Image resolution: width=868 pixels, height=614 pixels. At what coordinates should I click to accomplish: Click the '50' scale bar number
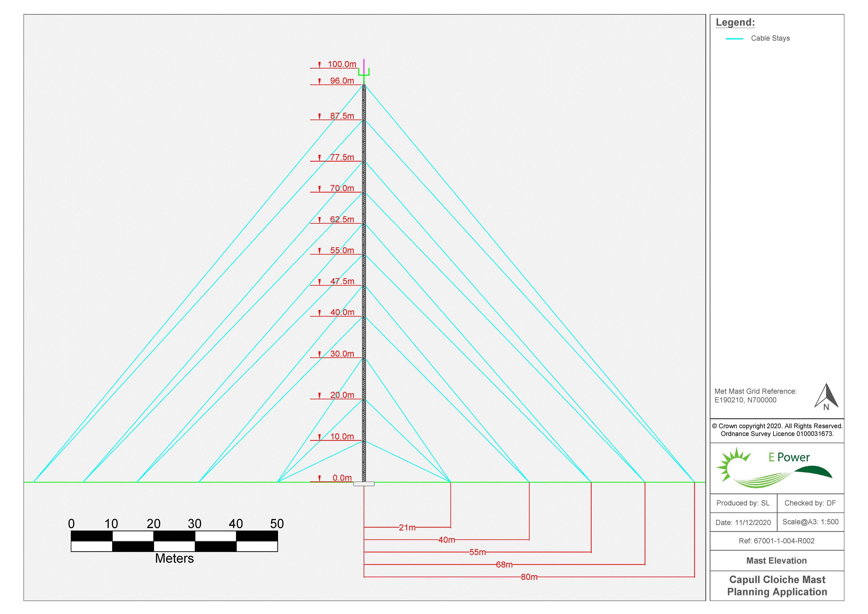click(x=277, y=524)
